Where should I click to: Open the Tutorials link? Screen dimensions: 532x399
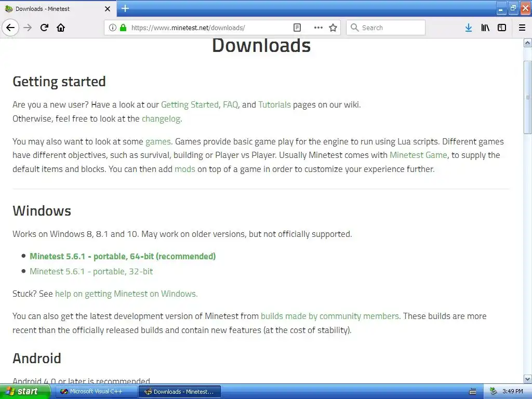click(x=274, y=104)
